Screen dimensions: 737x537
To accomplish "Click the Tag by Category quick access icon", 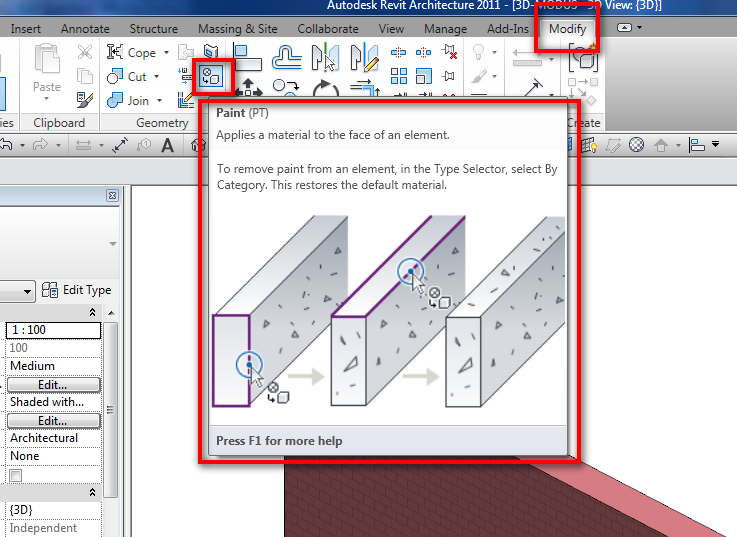I will point(144,145).
